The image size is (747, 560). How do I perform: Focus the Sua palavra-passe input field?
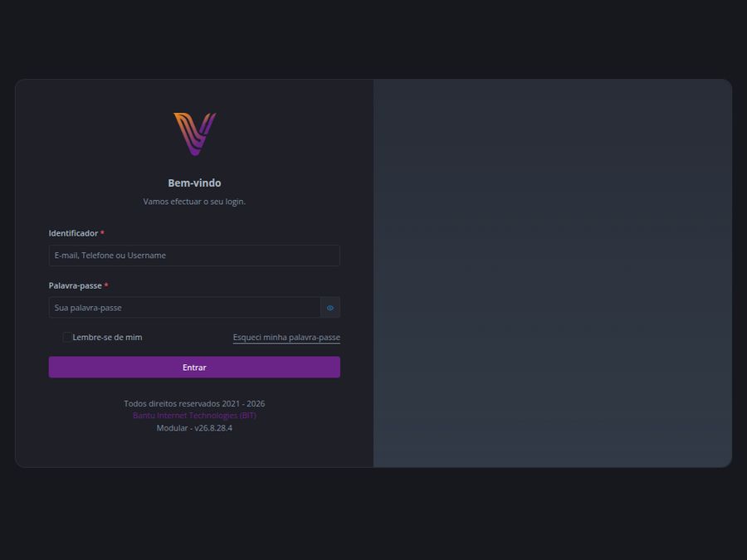coord(185,308)
